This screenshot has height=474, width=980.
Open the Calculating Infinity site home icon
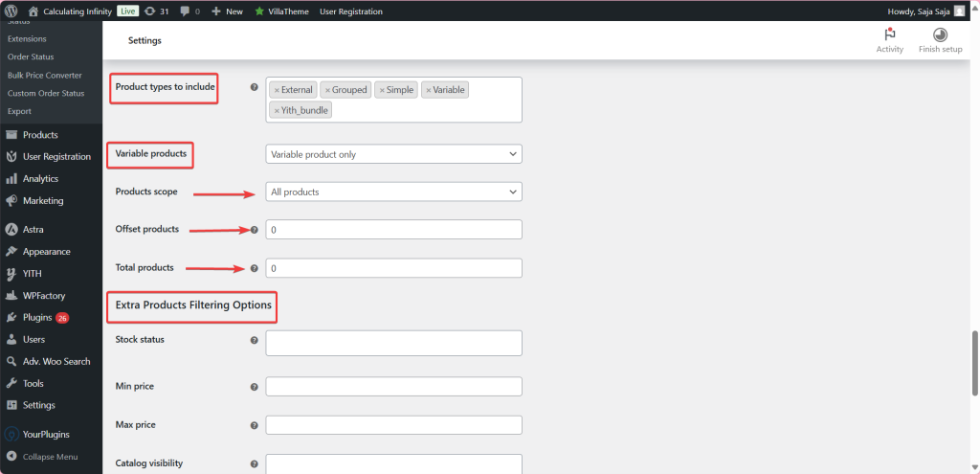[33, 11]
